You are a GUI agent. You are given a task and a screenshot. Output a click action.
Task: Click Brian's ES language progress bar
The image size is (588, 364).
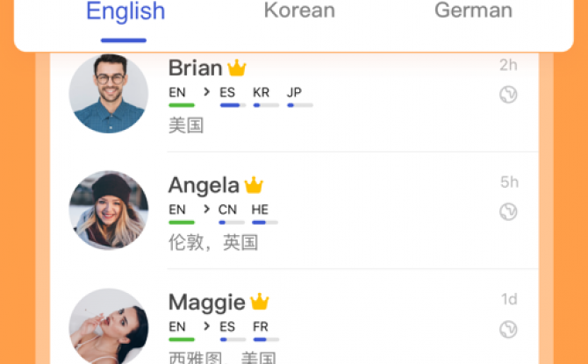[x=233, y=105]
